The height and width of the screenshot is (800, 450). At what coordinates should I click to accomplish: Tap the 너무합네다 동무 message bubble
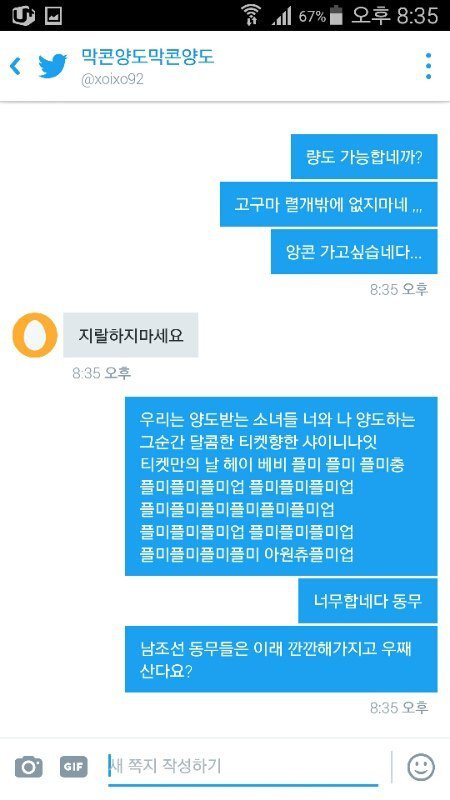[367, 601]
